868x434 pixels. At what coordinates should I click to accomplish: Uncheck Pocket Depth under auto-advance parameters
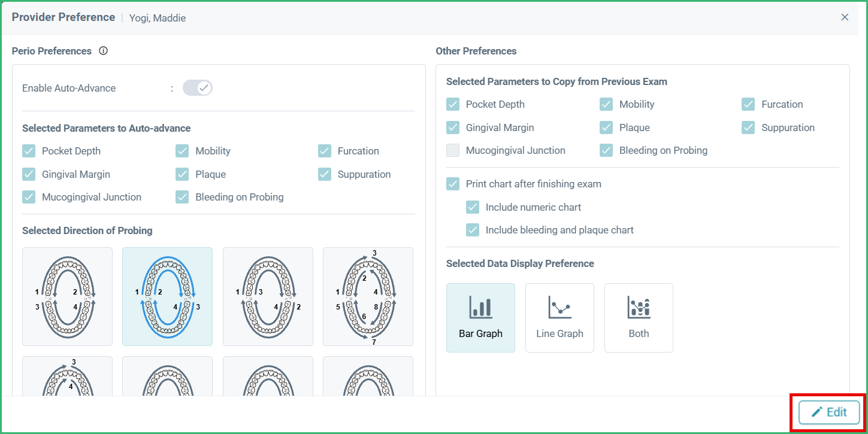(28, 151)
